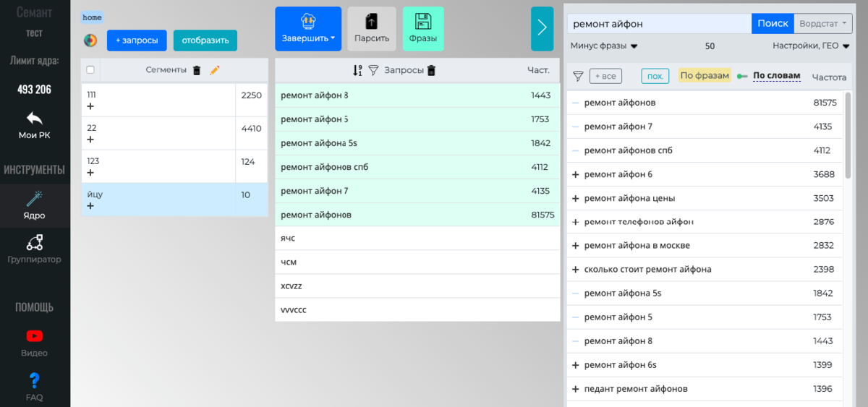This screenshot has width=868, height=407.
Task: Open the Настройки, ГЕО dropdown
Action: pos(810,46)
